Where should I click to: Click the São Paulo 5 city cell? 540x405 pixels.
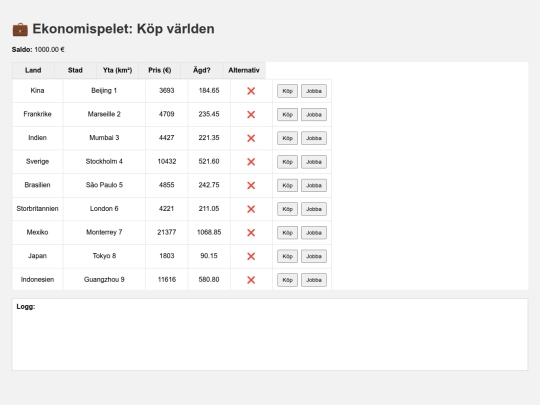(104, 185)
